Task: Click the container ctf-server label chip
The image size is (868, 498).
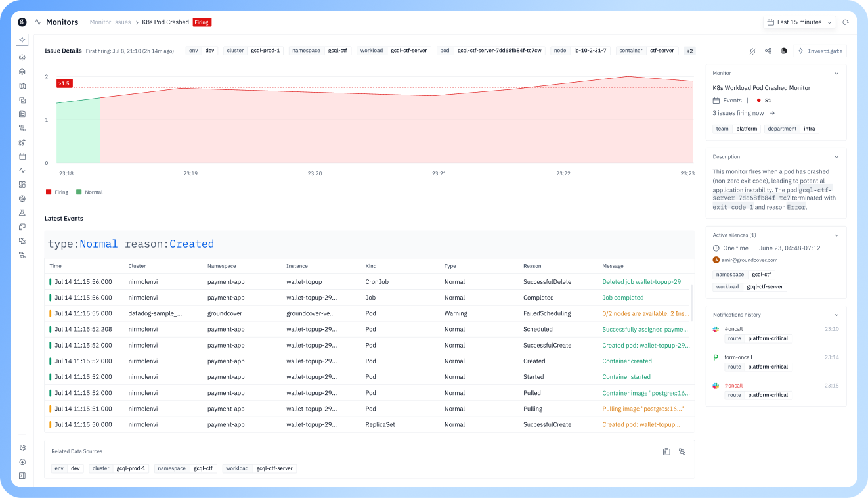Action: coord(647,51)
